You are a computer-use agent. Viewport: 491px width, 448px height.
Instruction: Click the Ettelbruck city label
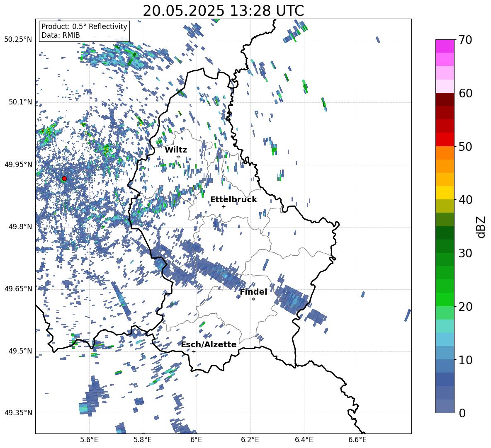[233, 200]
